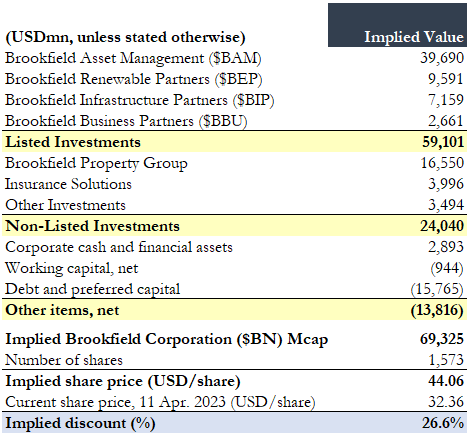
Task: Click the Other Investments row label
Action: pos(65,205)
